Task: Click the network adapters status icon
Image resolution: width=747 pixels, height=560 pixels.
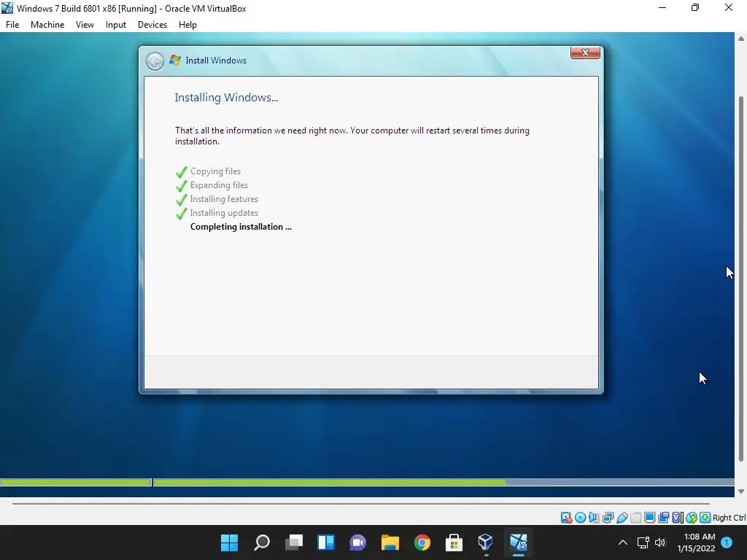Action: pos(608,518)
